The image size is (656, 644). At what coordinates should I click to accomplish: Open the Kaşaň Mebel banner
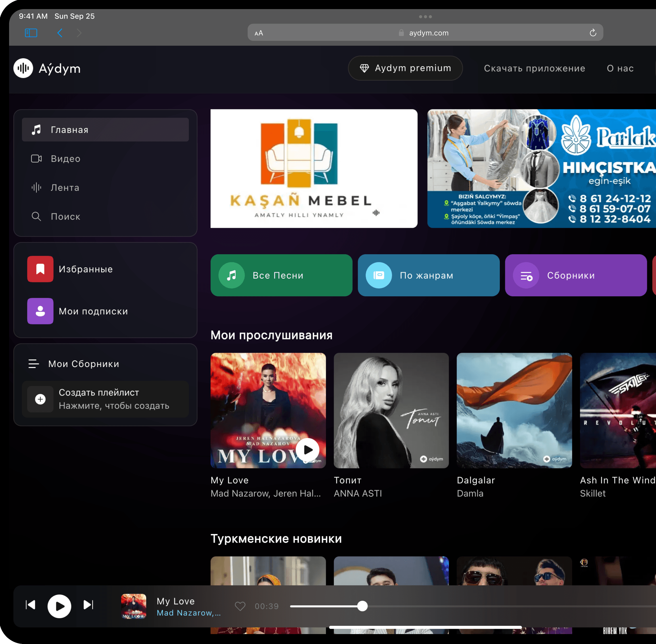314,168
